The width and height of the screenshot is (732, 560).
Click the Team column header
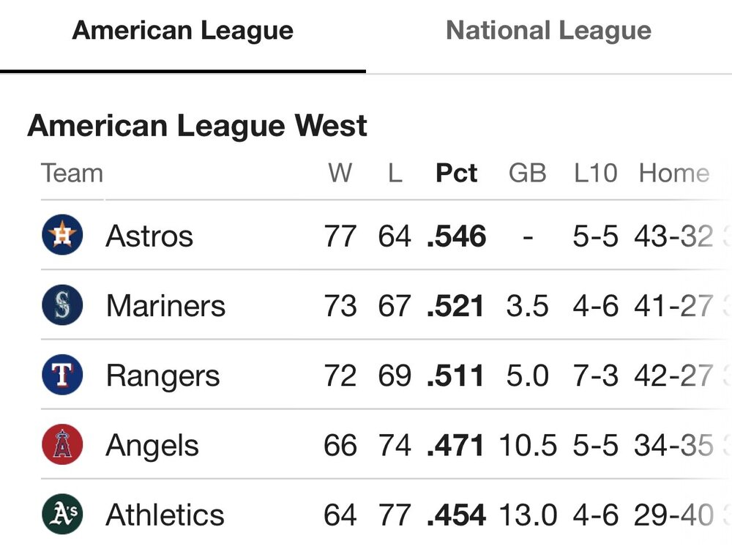coord(72,173)
